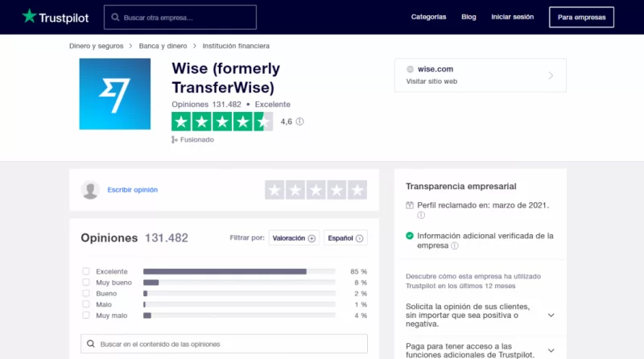
Task: Click the info icon next to 4,6 rating
Action: [x=300, y=122]
